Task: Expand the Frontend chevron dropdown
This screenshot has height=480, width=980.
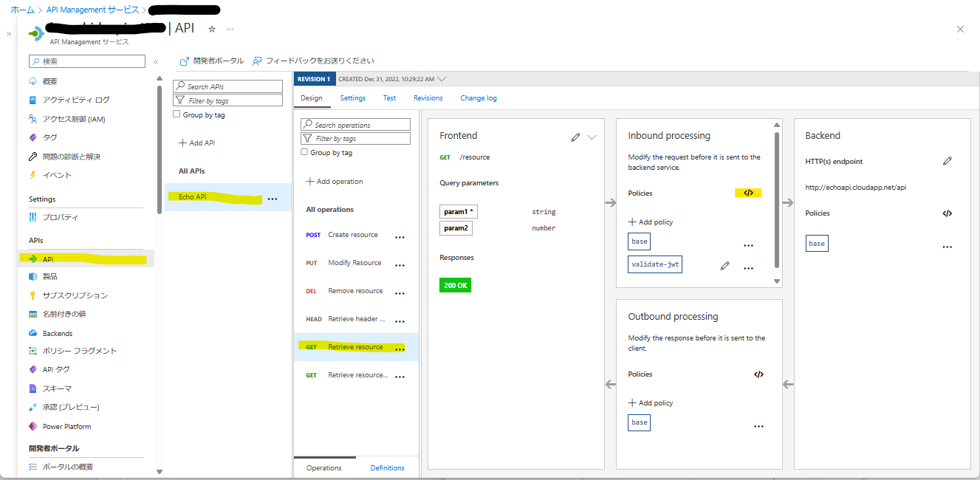Action: click(x=592, y=137)
